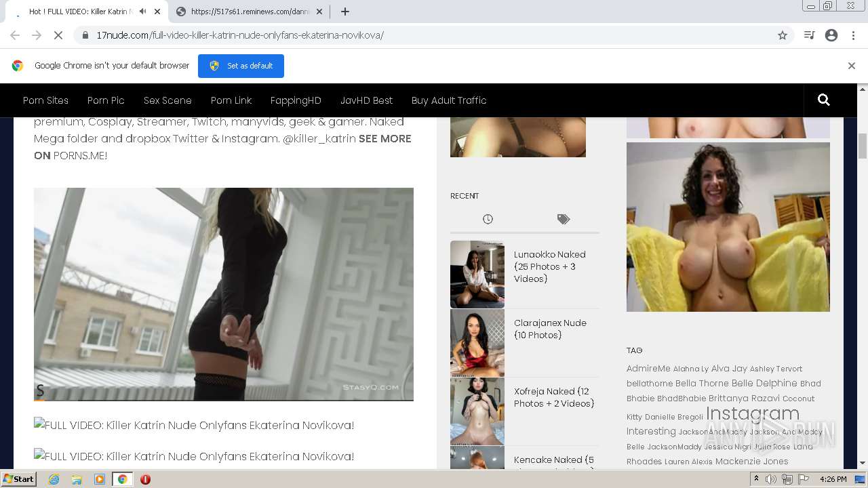Image resolution: width=868 pixels, height=488 pixels.
Task: Open the Lunaokko recent post link
Action: click(549, 266)
